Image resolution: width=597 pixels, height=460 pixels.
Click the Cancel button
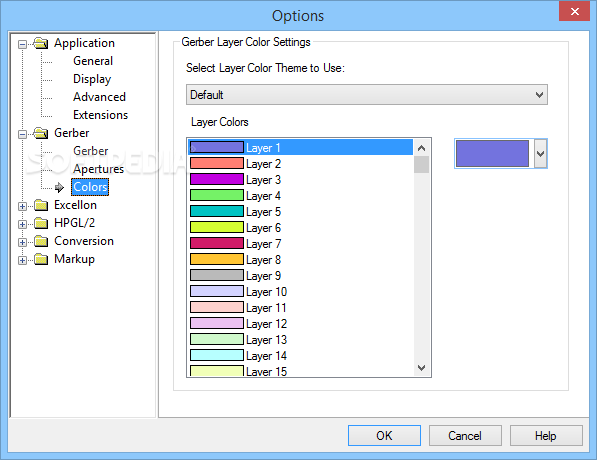point(465,436)
